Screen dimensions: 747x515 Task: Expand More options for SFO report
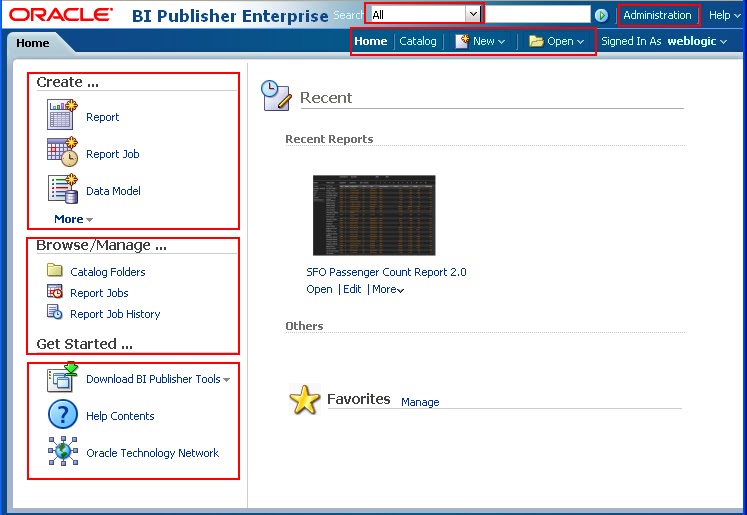point(388,289)
